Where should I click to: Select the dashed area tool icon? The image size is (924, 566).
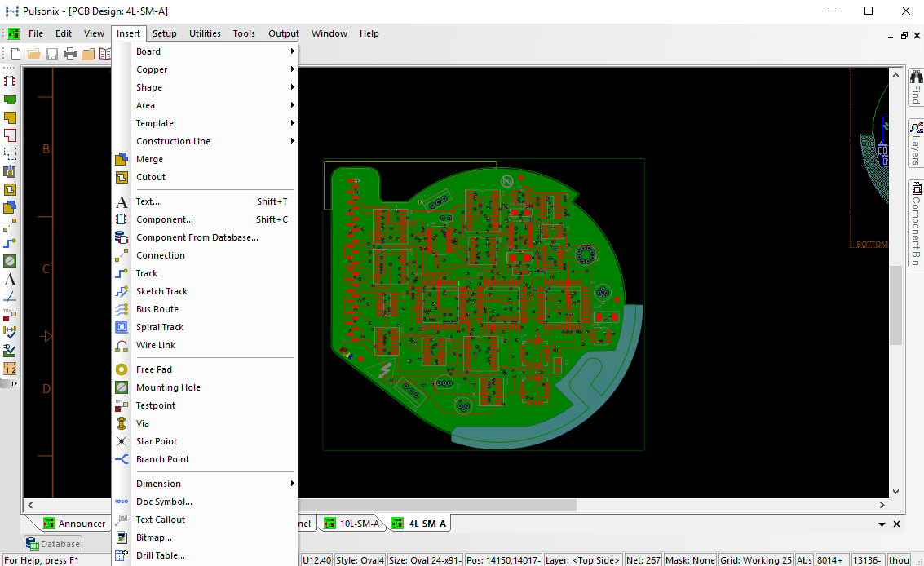pyautogui.click(x=10, y=153)
